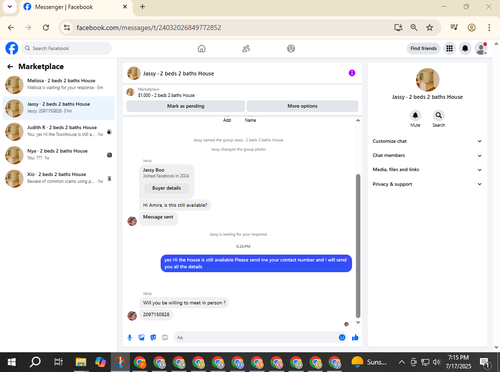This screenshot has height=372, width=500.
Task: Open Judith R 2 beds 2 baths chat
Action: tap(59, 131)
